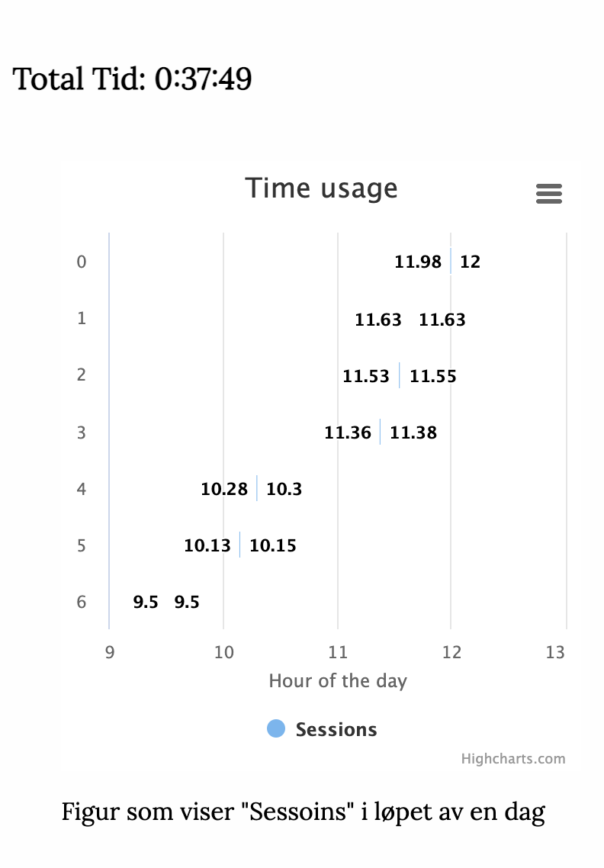Image resolution: width=604 pixels, height=868 pixels.
Task: Click the Total Tid heading text
Action: point(132,78)
